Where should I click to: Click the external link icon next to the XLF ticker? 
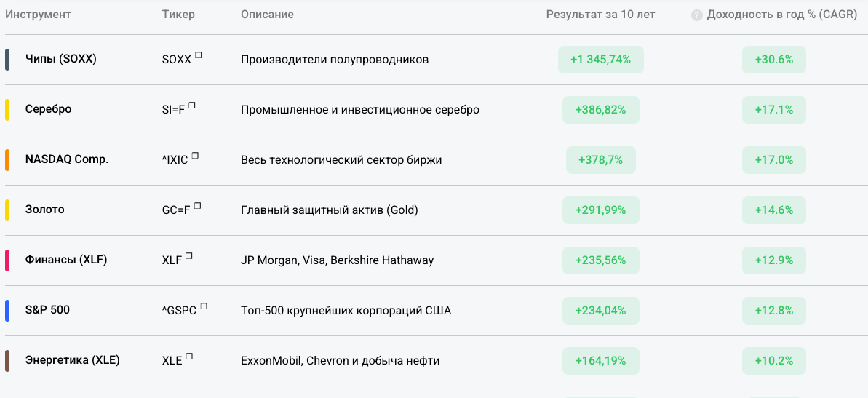189,255
